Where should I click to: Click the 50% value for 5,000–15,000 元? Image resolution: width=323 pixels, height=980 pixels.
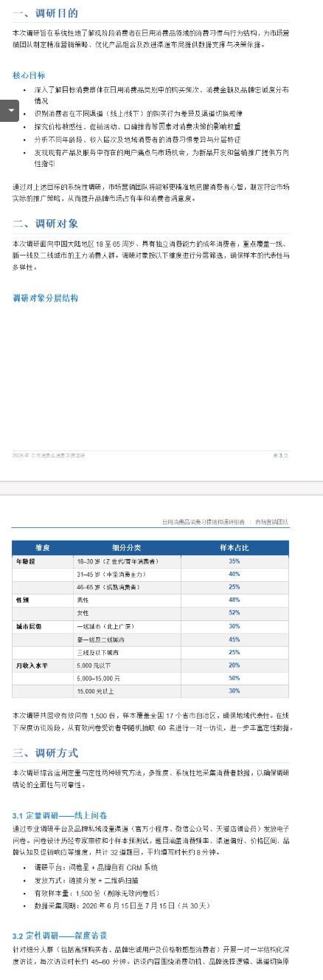coord(235,678)
